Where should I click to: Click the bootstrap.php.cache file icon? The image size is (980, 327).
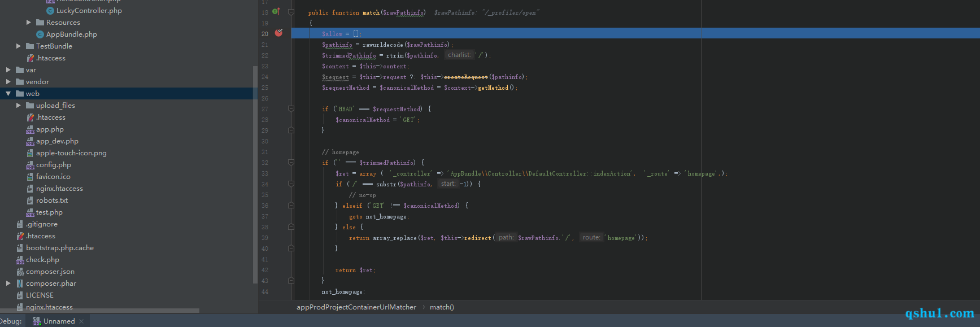(20, 248)
